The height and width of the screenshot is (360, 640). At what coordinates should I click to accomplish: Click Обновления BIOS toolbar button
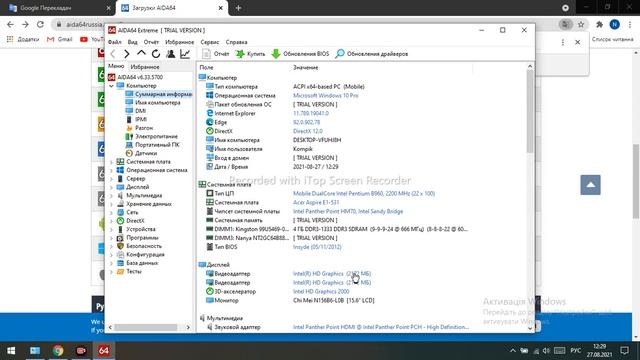coord(300,54)
